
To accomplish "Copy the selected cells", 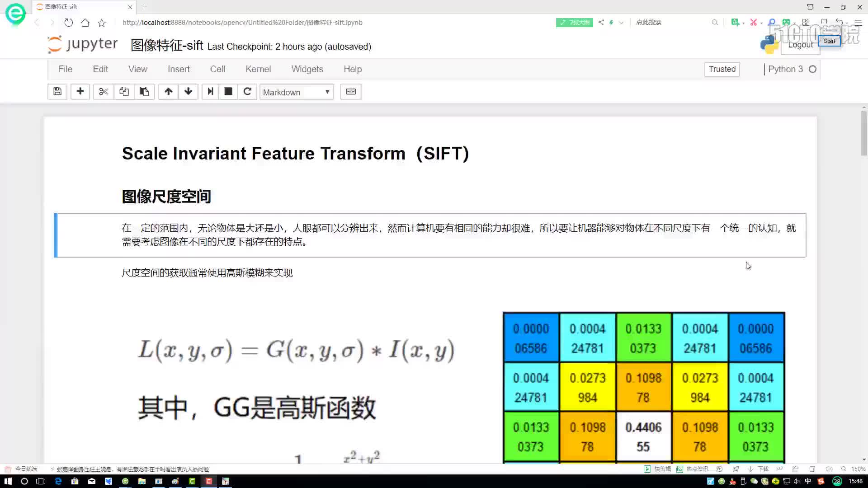I will pos(124,92).
